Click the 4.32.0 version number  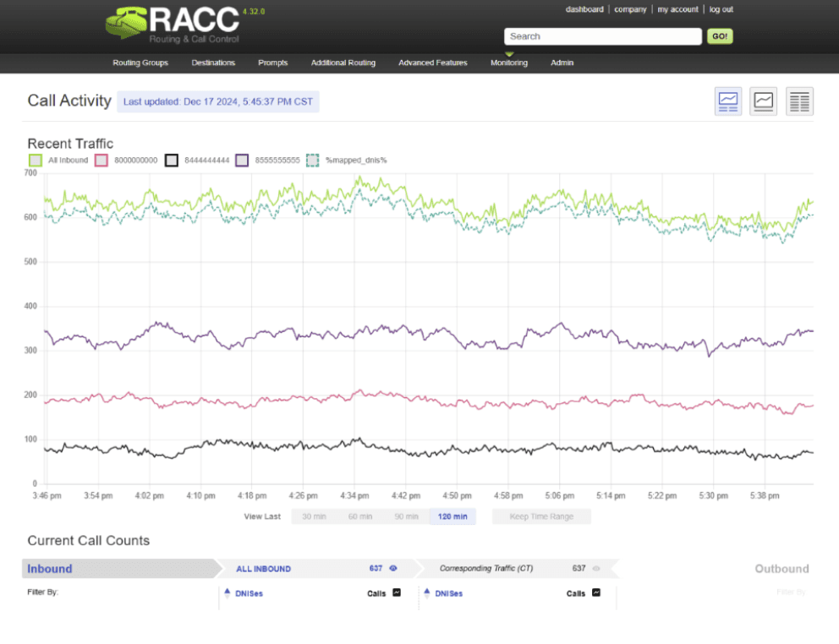coord(254,11)
